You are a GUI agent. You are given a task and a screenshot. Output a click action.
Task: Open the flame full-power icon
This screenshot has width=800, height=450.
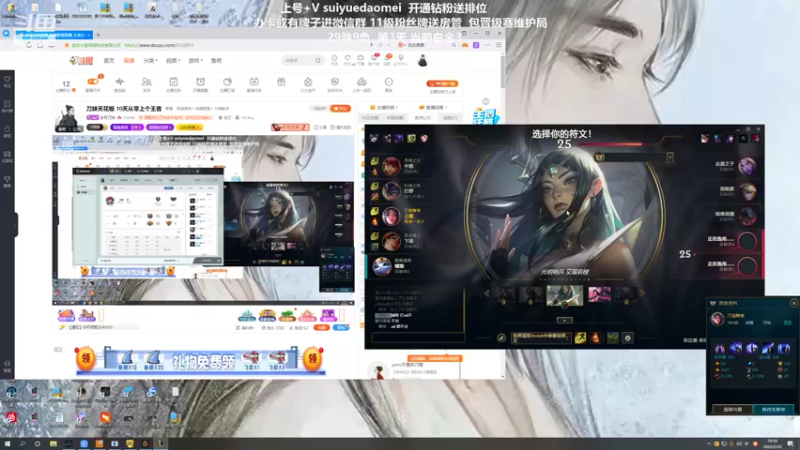click(308, 82)
